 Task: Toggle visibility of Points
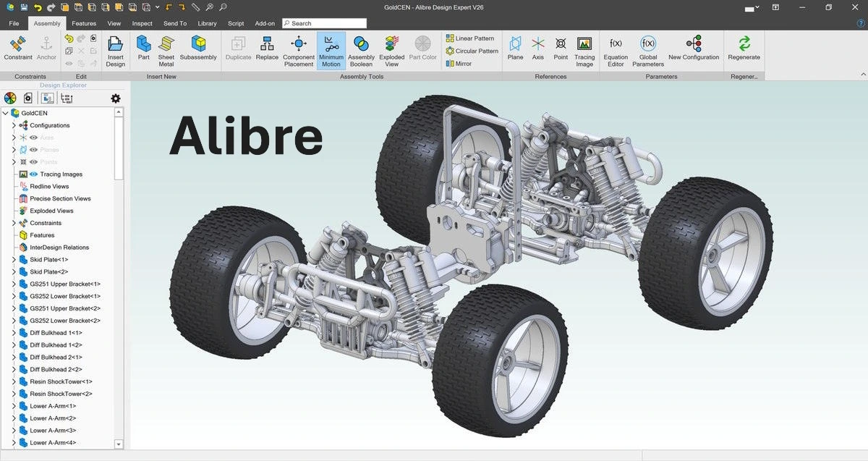[x=33, y=162]
